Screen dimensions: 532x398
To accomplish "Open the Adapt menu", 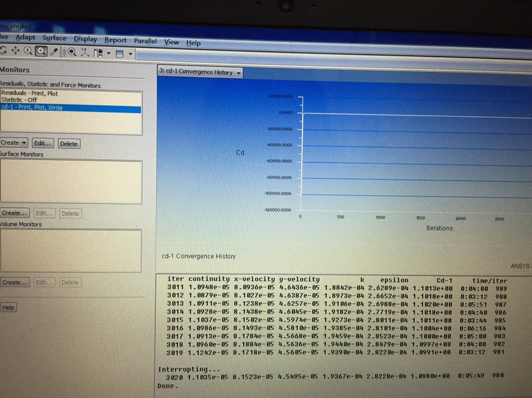I will [x=26, y=37].
